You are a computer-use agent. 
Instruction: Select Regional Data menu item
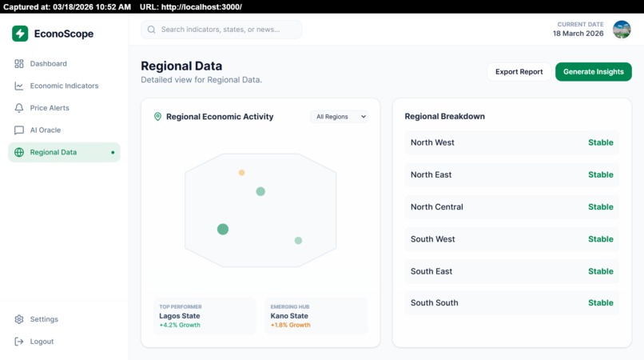64,152
